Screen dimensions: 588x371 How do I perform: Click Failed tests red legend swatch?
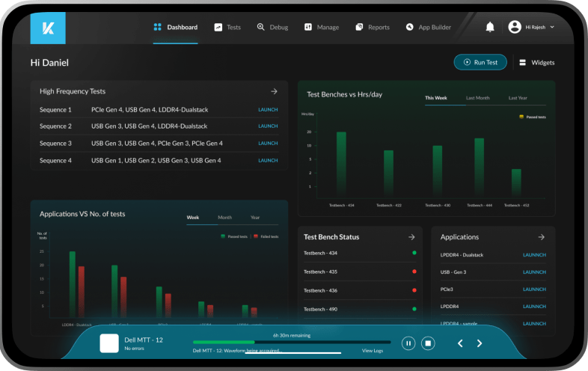pos(256,236)
